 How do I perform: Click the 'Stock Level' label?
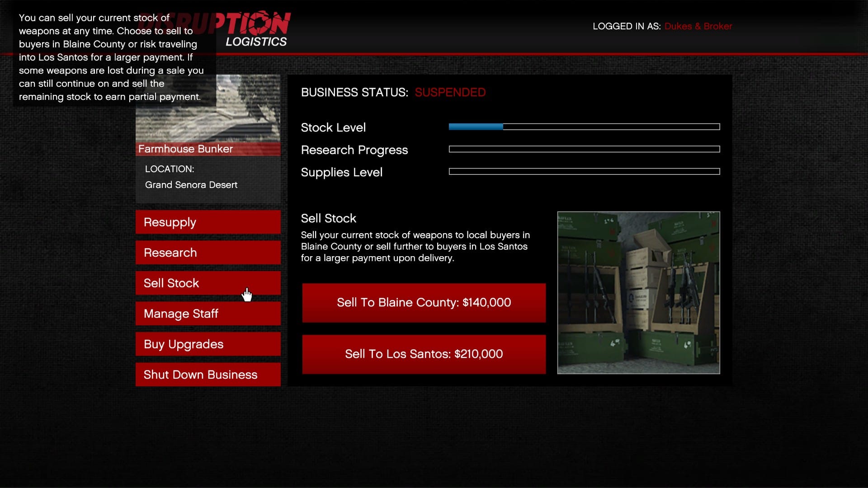(x=333, y=127)
